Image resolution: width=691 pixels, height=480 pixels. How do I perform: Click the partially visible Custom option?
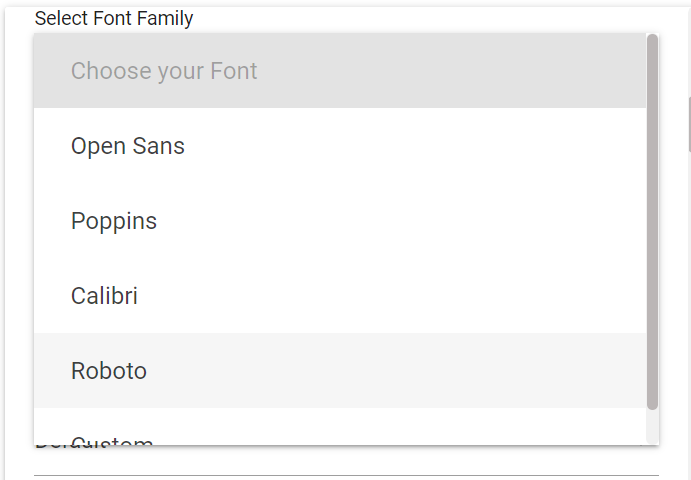[112, 438]
